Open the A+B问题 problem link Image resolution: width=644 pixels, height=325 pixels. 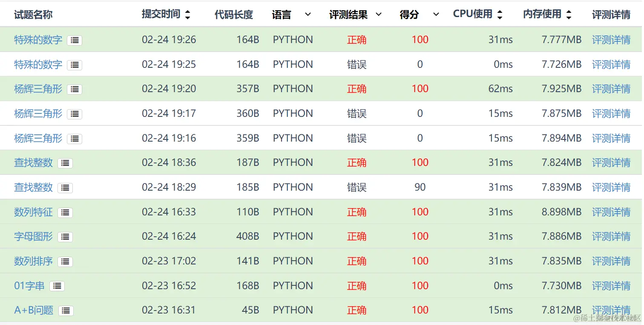coord(34,310)
